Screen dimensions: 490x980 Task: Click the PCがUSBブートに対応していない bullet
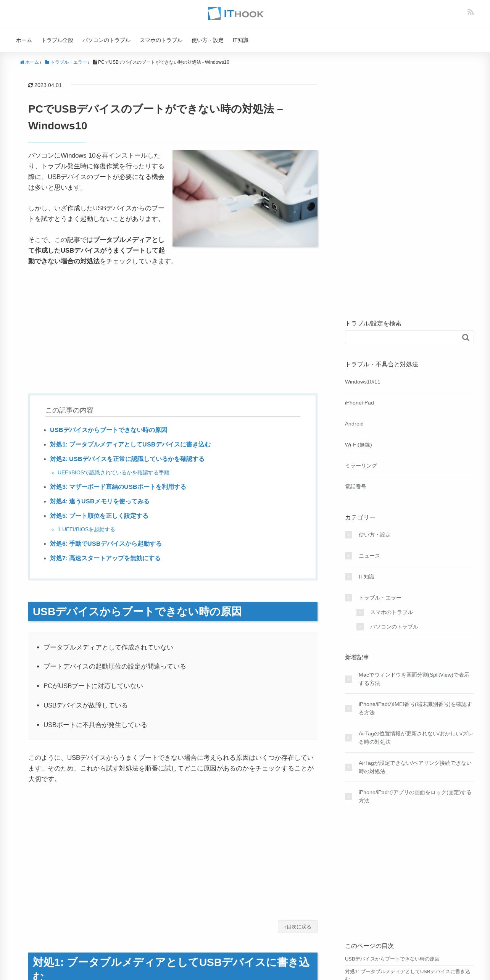pos(93,686)
